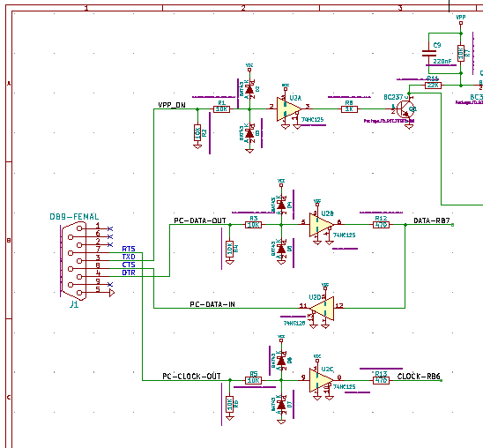Select the R14 22K resistor
483x448 pixels.
(x=433, y=86)
